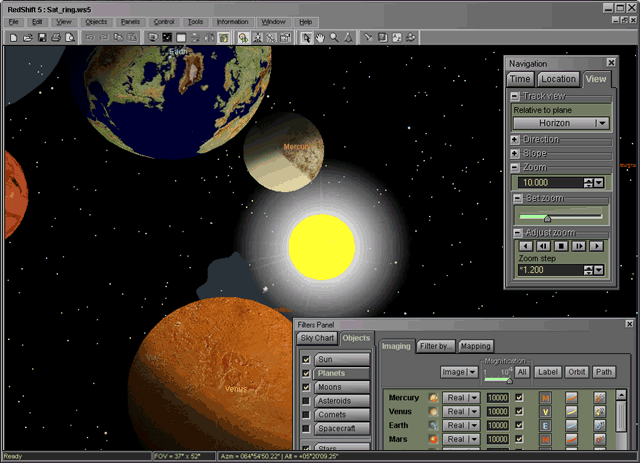The image size is (640, 463).
Task: Open the Horizon plane dropdown
Action: pyautogui.click(x=601, y=123)
